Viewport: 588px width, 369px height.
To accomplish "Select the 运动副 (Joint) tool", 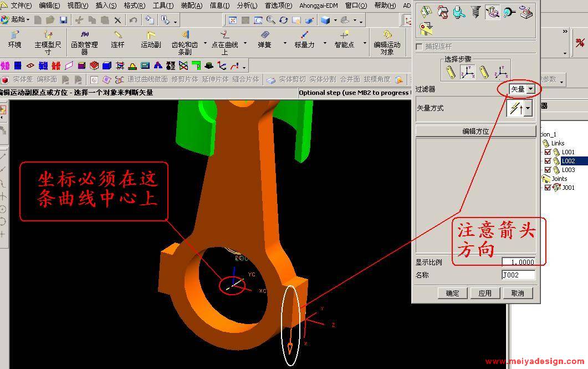I will (x=150, y=39).
